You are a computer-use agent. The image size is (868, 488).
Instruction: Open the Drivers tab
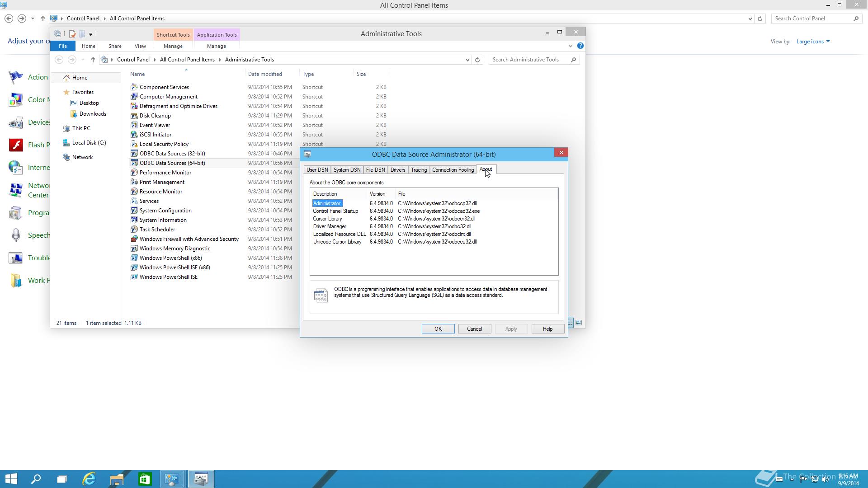point(398,170)
